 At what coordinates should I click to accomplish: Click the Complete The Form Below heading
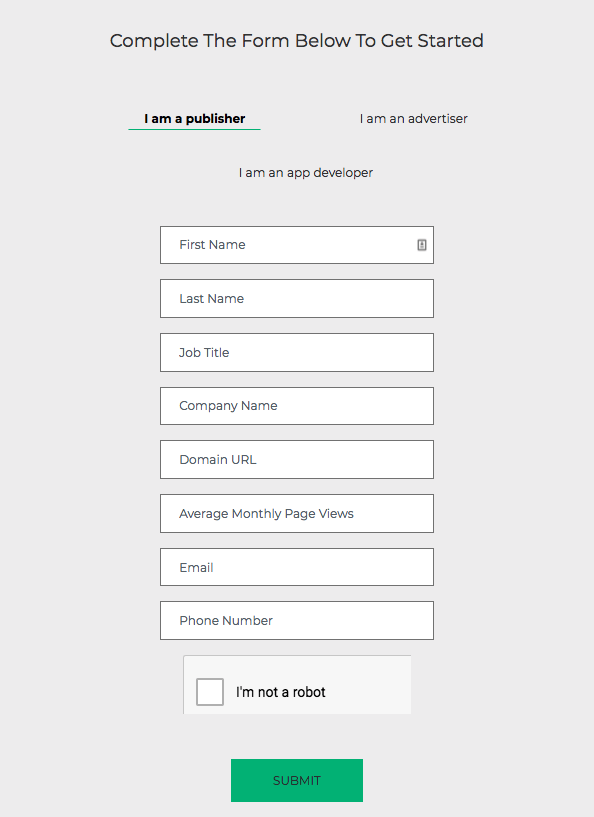click(x=296, y=41)
